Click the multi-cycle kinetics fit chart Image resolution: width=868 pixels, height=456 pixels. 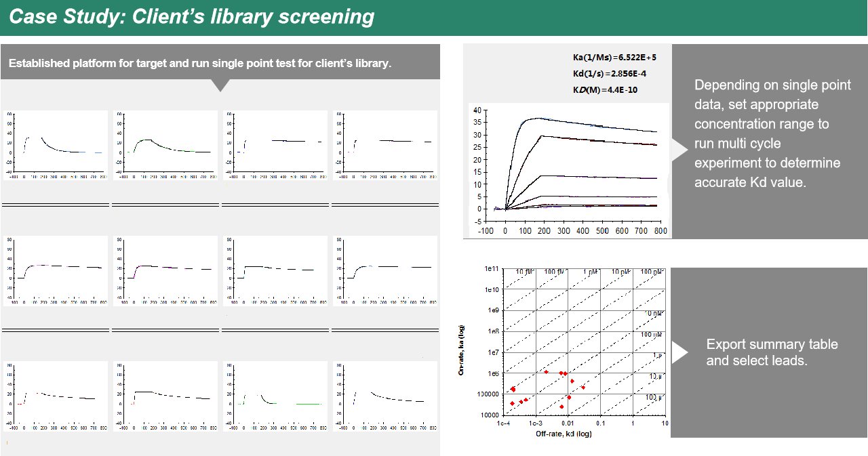click(568, 169)
